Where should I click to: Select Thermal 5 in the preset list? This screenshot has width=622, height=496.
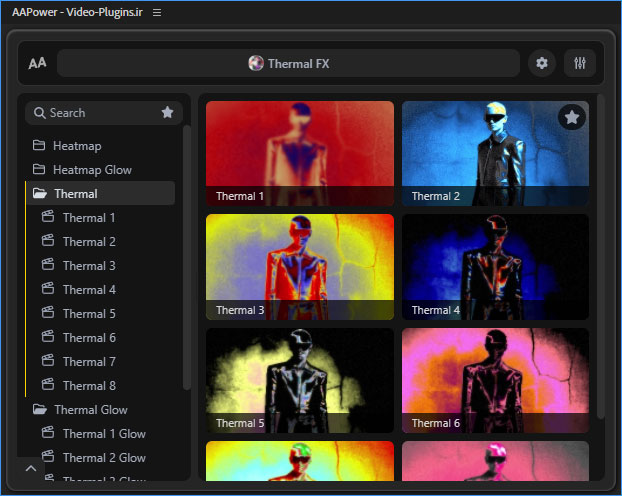click(89, 314)
